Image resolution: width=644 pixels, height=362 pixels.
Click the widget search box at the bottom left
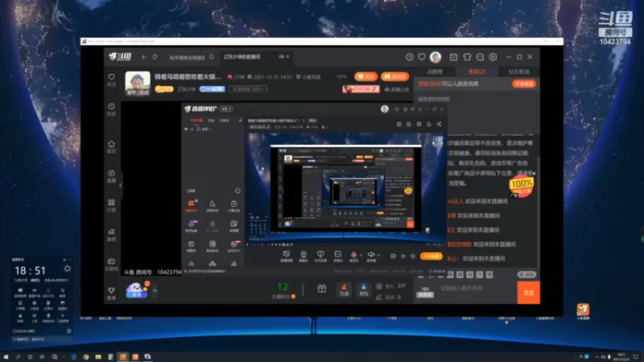point(42,339)
